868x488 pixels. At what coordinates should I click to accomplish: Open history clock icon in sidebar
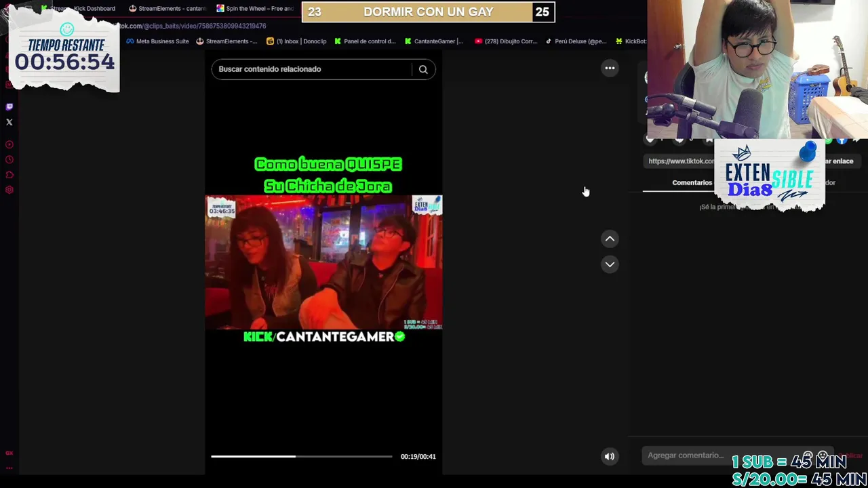pyautogui.click(x=9, y=160)
